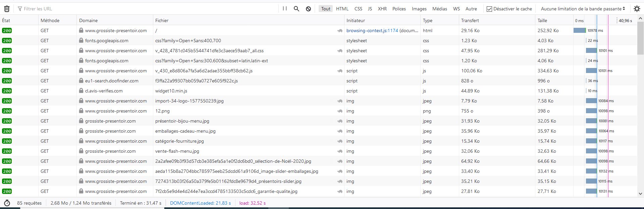Start performance analysis with the stopwatch icon

point(7,203)
